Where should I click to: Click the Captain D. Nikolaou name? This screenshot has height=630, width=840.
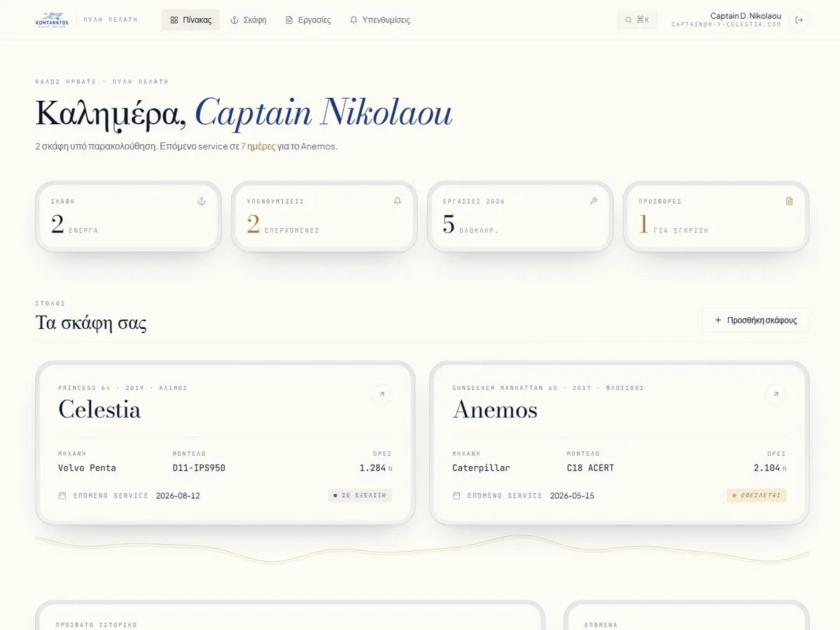[x=745, y=15]
